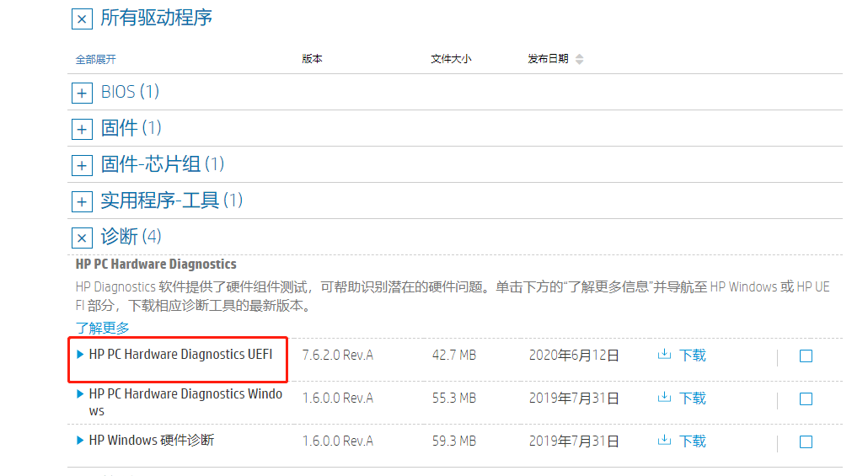
Task: Expand the BIOS (1) plus icon
Action: 82,93
